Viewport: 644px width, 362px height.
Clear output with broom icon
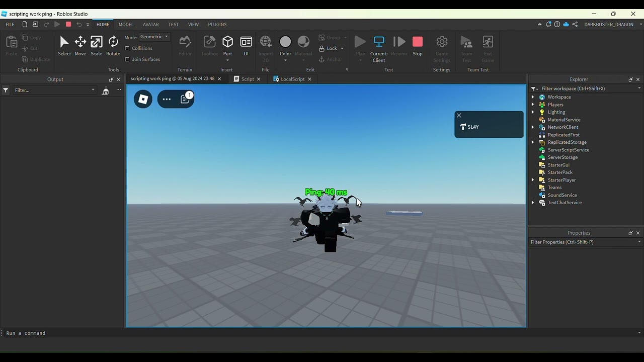[x=105, y=90]
